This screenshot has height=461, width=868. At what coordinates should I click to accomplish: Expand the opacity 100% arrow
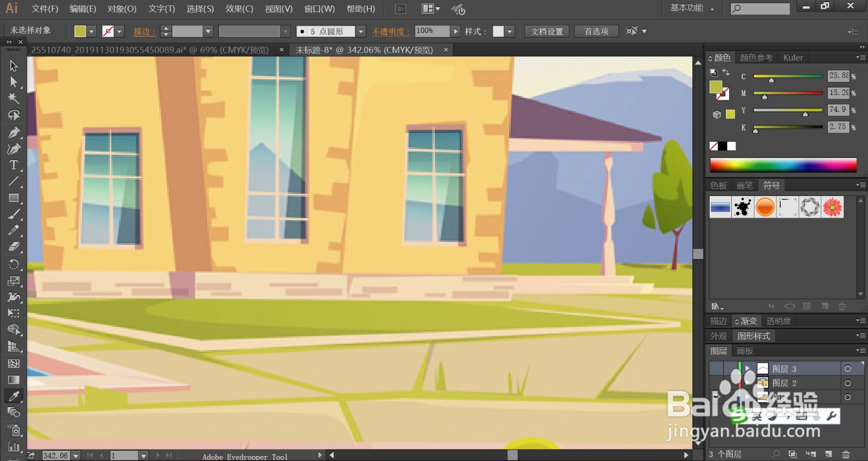pyautogui.click(x=456, y=31)
